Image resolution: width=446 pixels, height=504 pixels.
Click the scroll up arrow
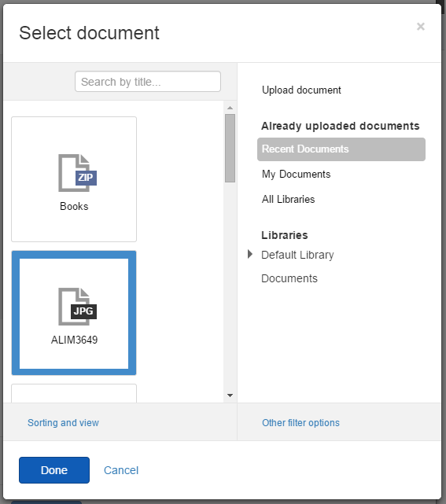(230, 108)
